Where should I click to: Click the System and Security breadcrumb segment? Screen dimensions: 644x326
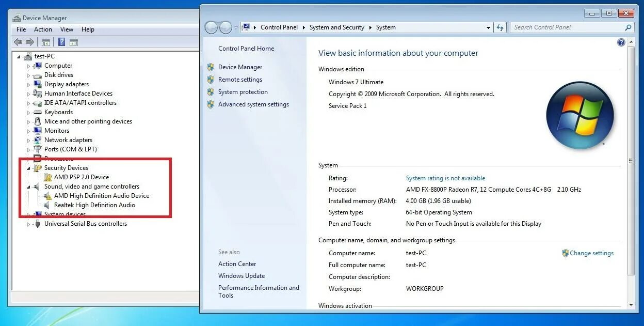[x=337, y=27]
